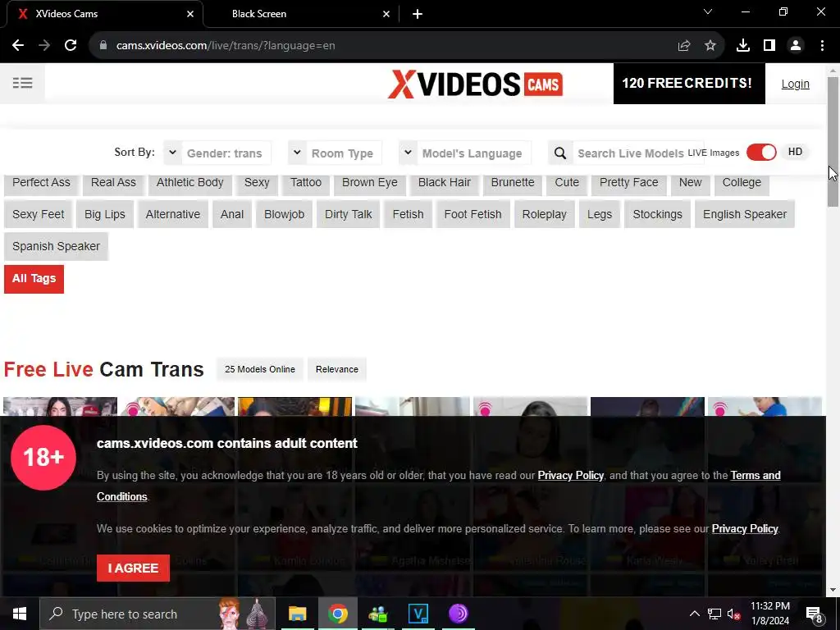Expand the Model's Language dropdown
The width and height of the screenshot is (840, 630).
click(x=465, y=153)
